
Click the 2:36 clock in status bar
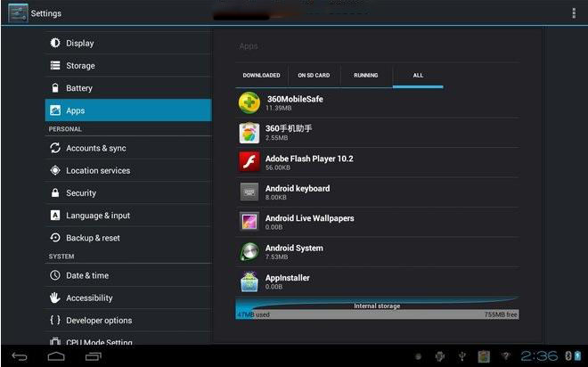(539, 355)
